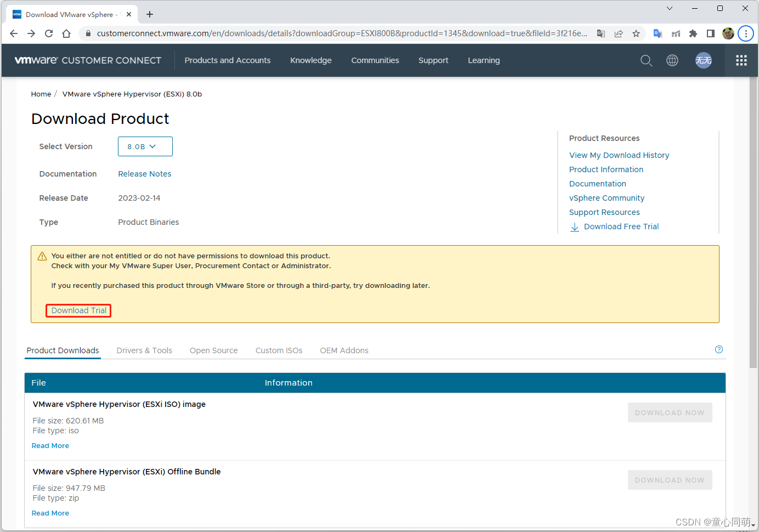Click View My Download History

(x=619, y=155)
